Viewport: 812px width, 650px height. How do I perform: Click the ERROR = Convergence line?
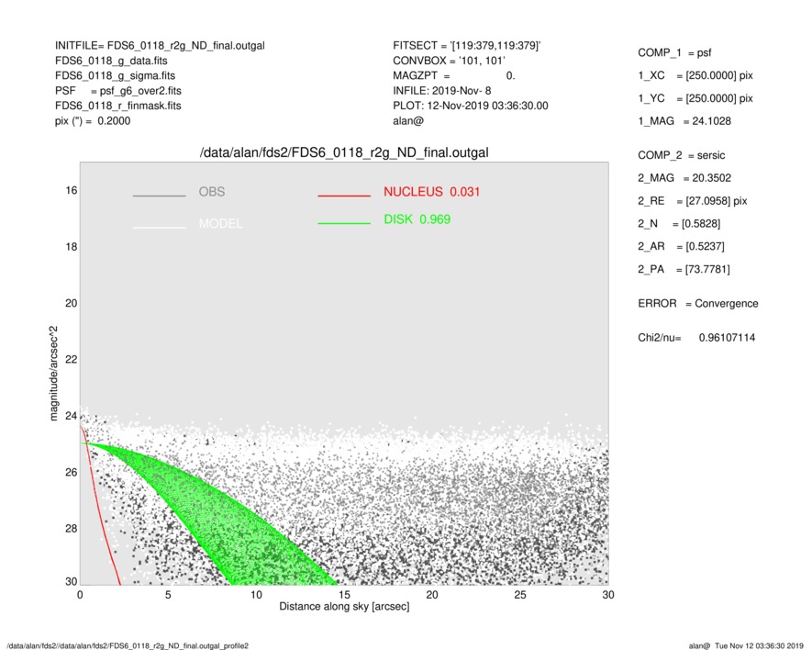[x=698, y=304]
